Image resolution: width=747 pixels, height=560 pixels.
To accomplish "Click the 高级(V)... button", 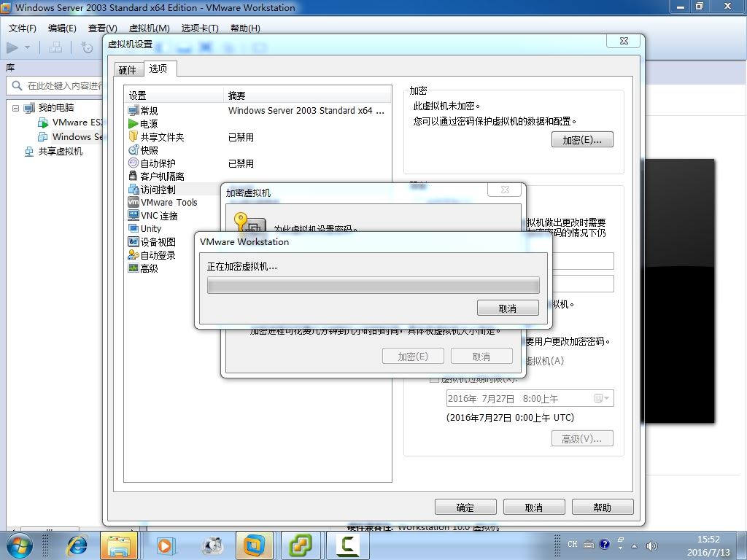I will coord(582,438).
